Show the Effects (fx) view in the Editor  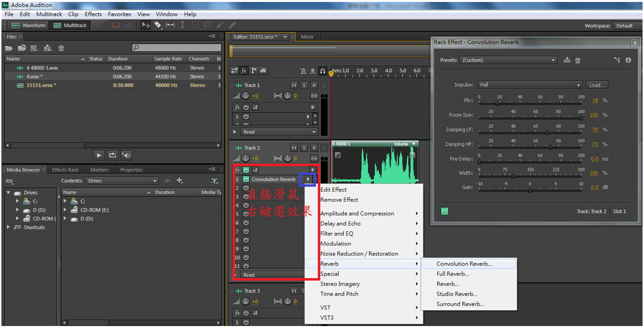[244, 71]
